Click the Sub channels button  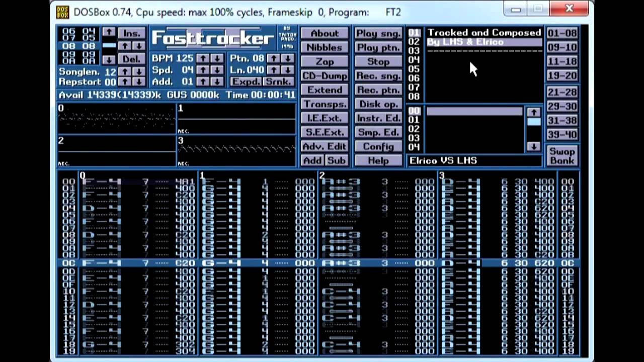pyautogui.click(x=337, y=160)
